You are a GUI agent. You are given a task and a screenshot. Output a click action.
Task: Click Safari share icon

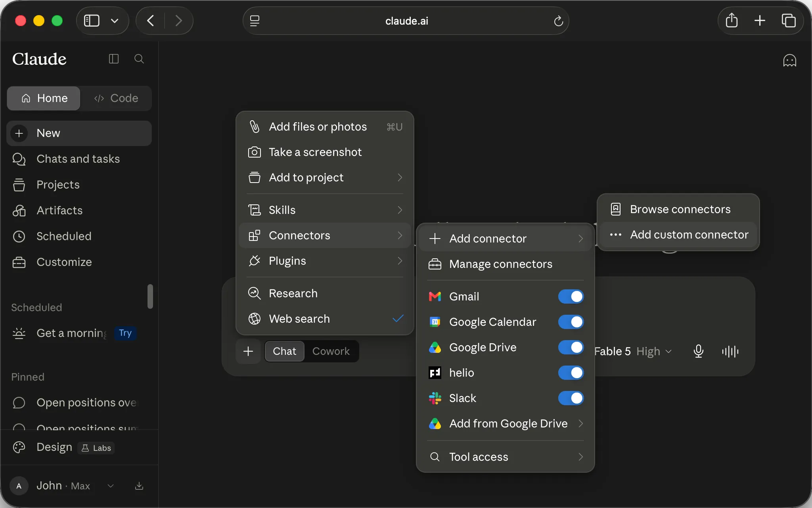point(732,21)
